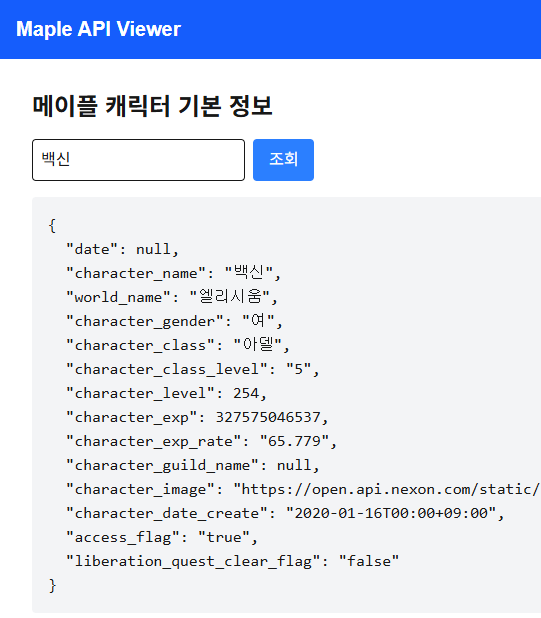Click the "character_level": 254 line
Viewport: 541px width, 618px height.
(x=166, y=393)
